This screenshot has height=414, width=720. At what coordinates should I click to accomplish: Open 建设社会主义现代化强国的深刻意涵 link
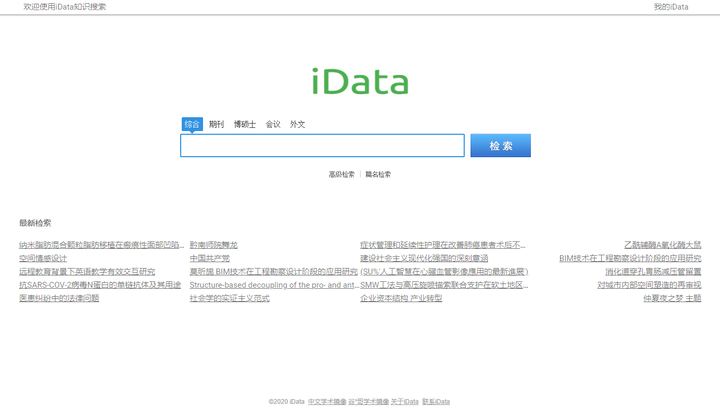(x=424, y=258)
